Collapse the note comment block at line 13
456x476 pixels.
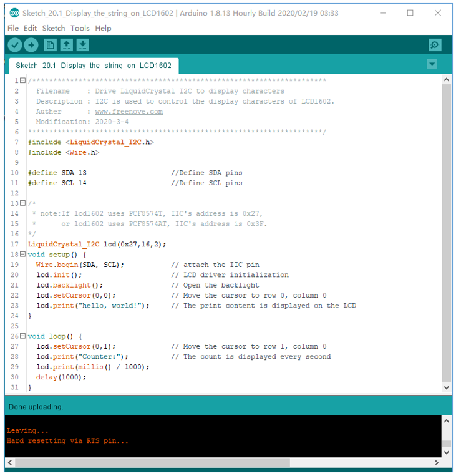pos(22,203)
